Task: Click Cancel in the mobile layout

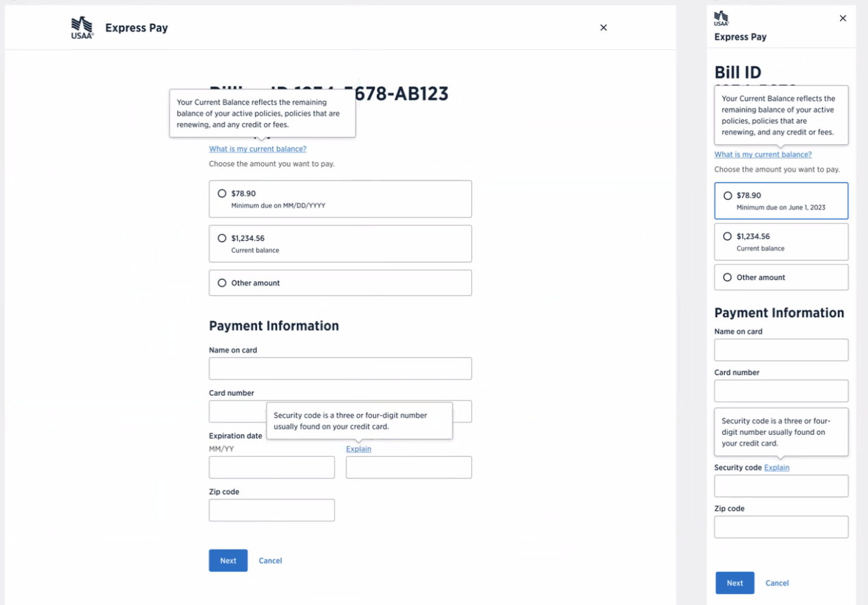Action: [777, 583]
